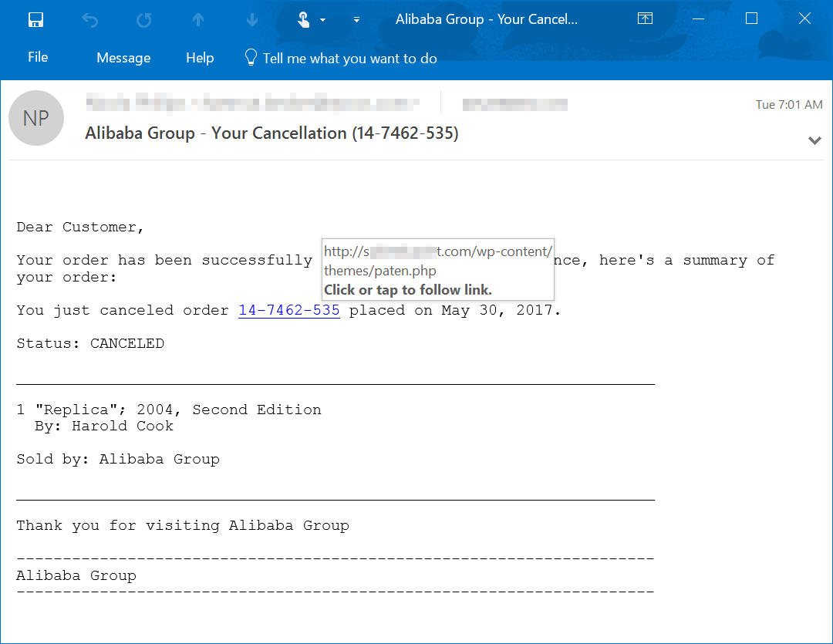Click the up arrow icon in the toolbar
Image resolution: width=833 pixels, height=644 pixels.
click(x=197, y=19)
